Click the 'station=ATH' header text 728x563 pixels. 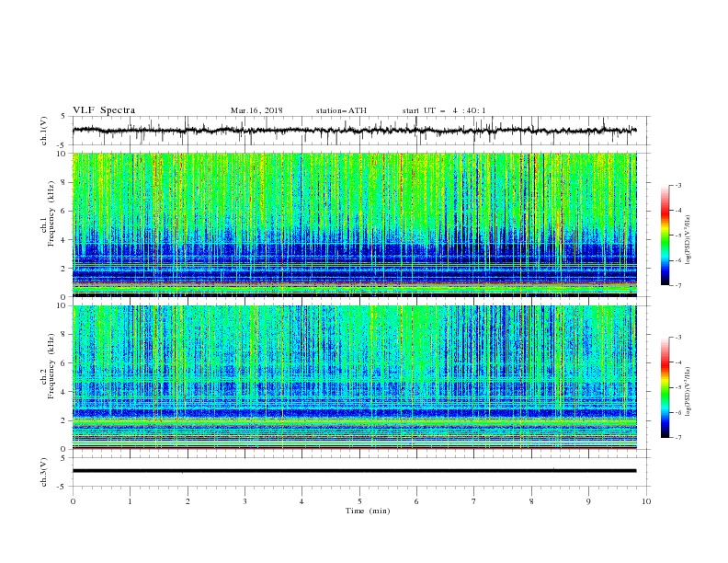coord(341,110)
